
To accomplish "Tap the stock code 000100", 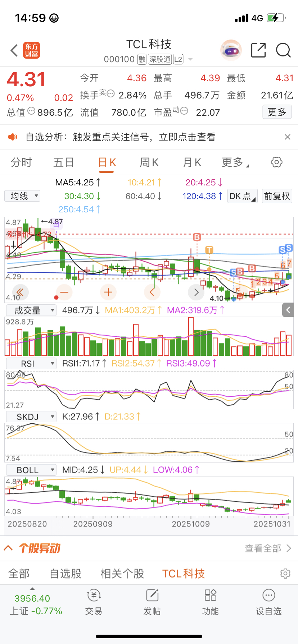I will pos(119,59).
